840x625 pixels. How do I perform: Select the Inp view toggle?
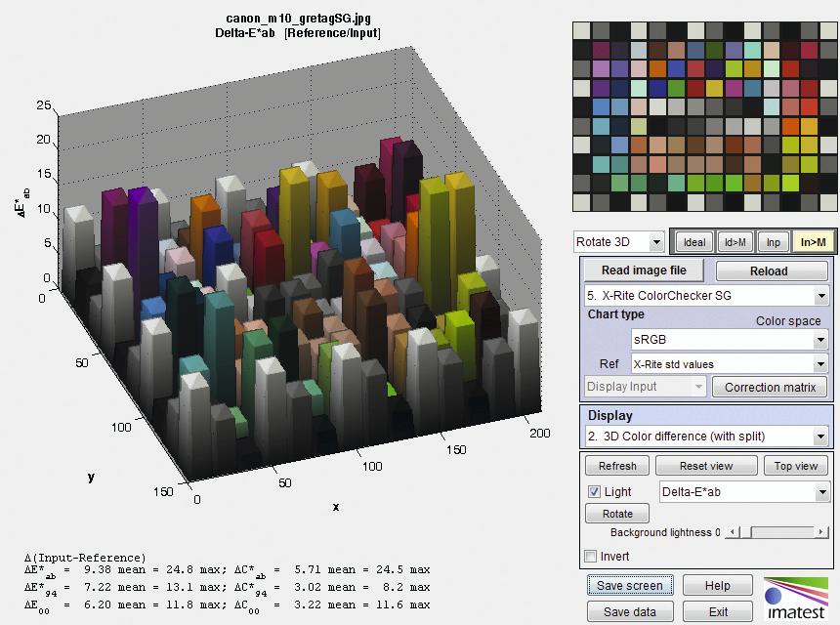[x=773, y=242]
